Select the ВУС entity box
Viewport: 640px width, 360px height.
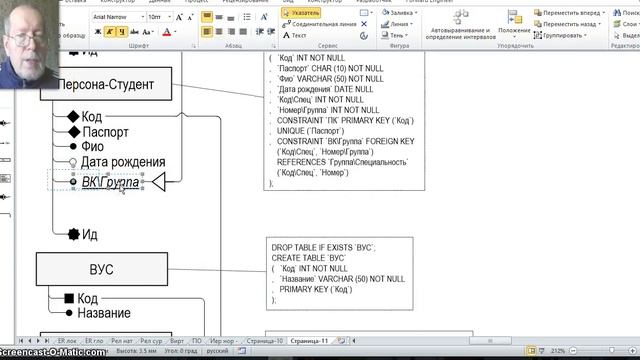click(x=102, y=269)
